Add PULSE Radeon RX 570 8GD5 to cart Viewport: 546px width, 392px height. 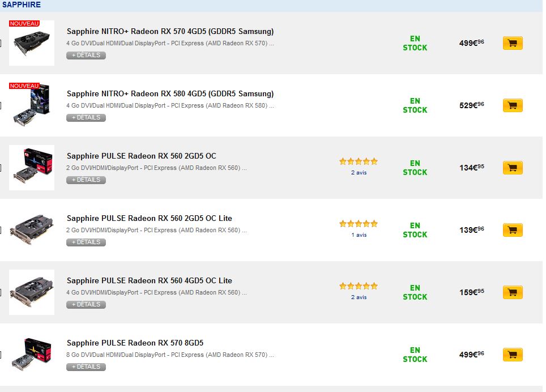click(513, 355)
